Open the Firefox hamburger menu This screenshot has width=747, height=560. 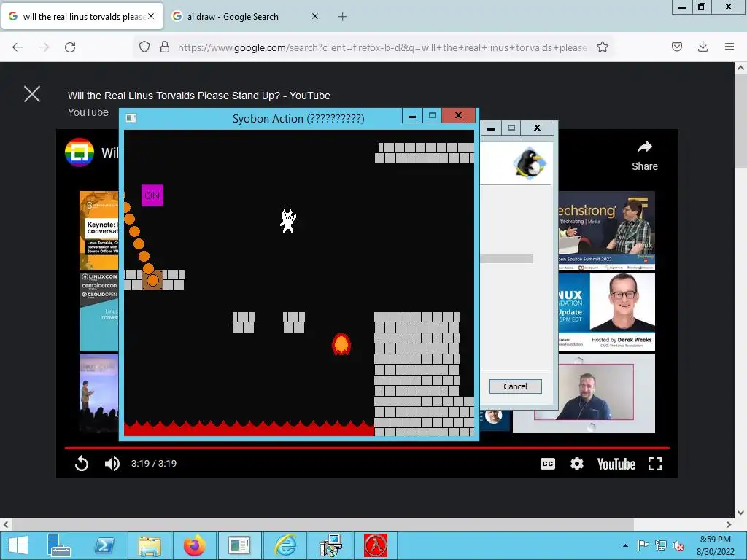pyautogui.click(x=729, y=47)
